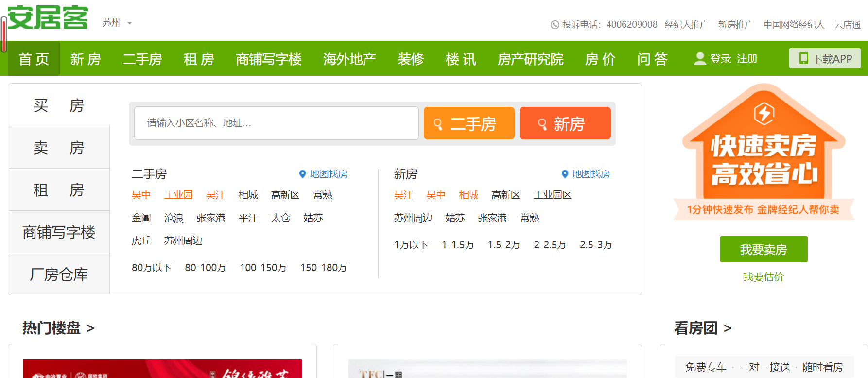Open the 新房 navigation menu item
868x378 pixels.
[86, 59]
